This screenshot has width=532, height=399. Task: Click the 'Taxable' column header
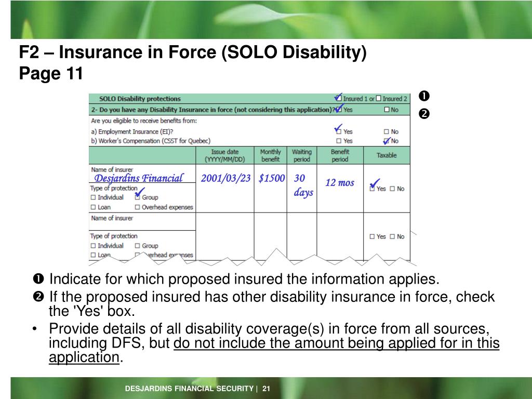(387, 155)
